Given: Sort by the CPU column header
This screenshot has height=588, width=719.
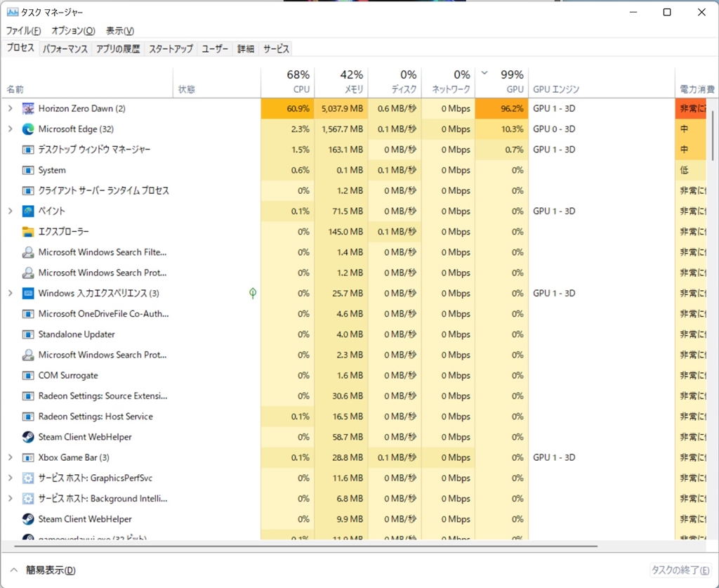Looking at the screenshot, I should (x=287, y=83).
